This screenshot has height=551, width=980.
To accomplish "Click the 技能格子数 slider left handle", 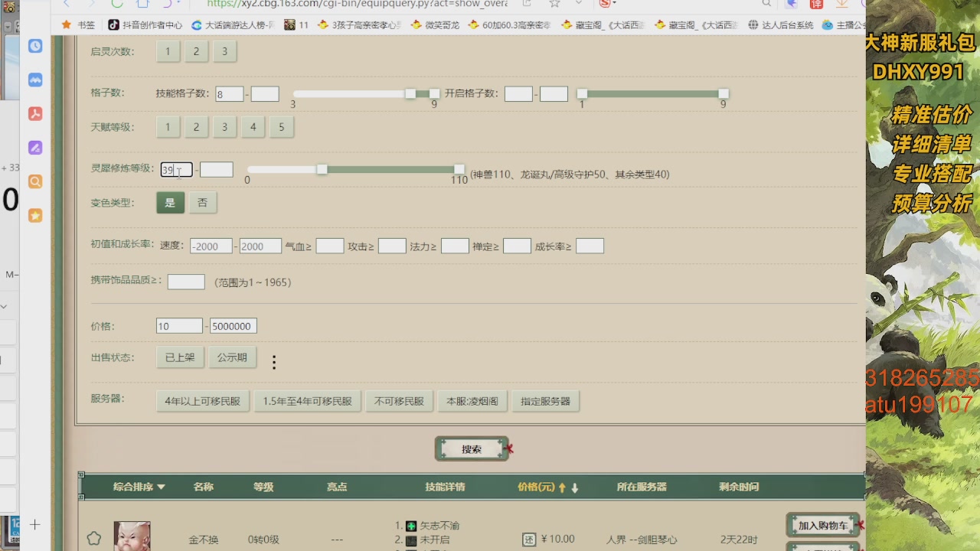I will coord(410,93).
